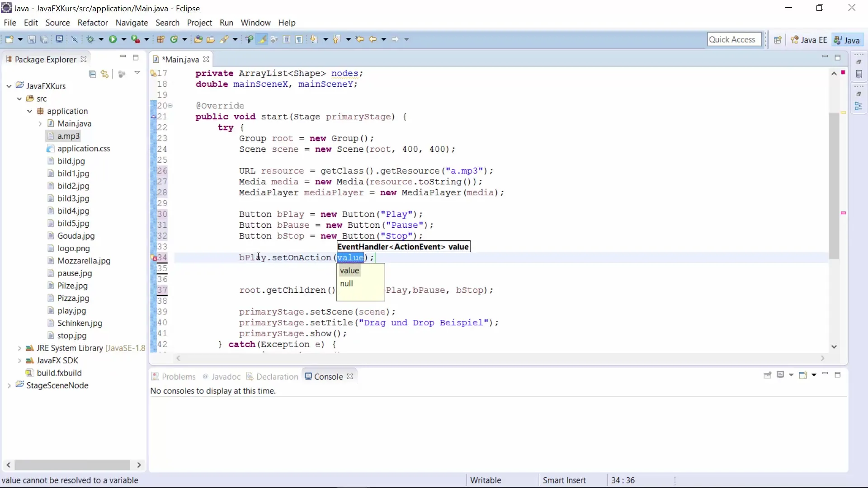The image size is (868, 488).
Task: Switch to Java EE perspective
Action: [809, 40]
